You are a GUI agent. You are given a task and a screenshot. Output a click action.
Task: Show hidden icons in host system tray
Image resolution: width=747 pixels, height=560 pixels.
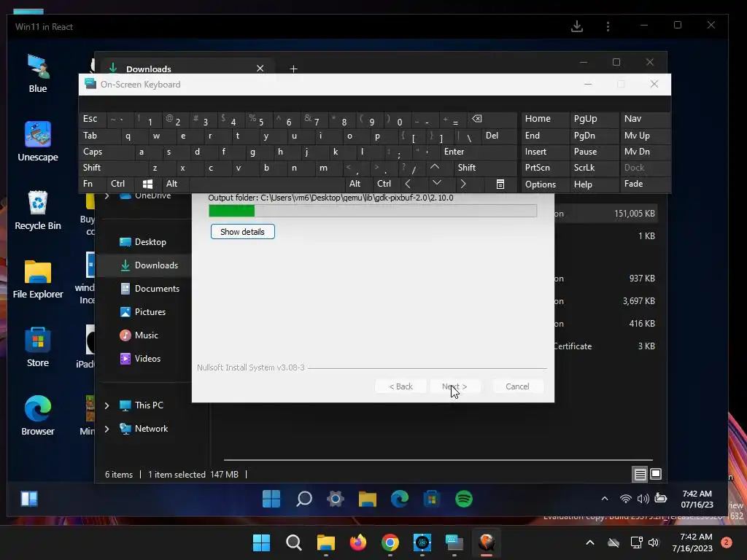(589, 542)
